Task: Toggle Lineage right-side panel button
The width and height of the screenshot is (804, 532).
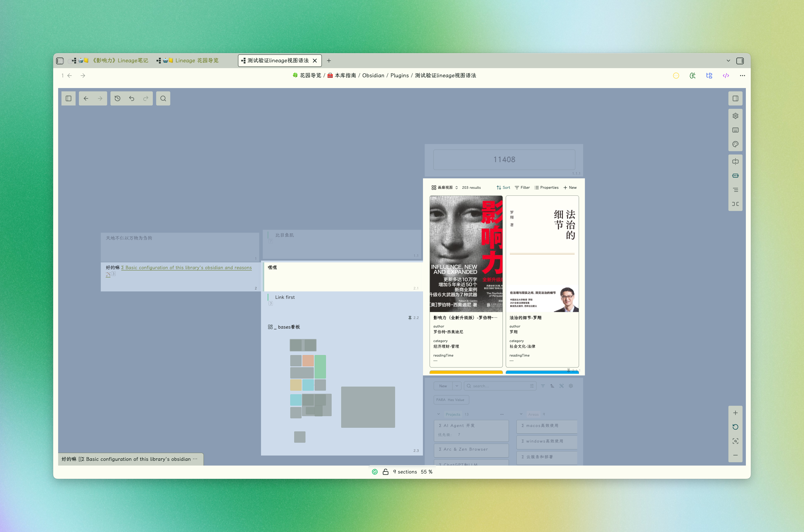Action: (x=735, y=98)
